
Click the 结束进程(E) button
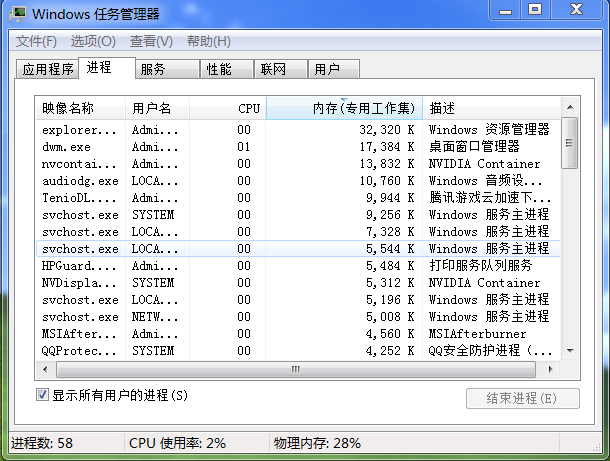click(x=522, y=398)
